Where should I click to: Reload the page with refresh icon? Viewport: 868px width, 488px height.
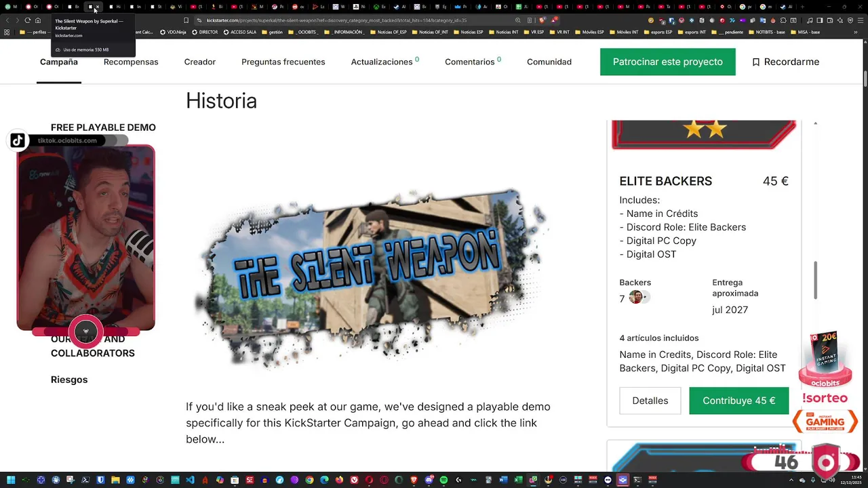[27, 20]
